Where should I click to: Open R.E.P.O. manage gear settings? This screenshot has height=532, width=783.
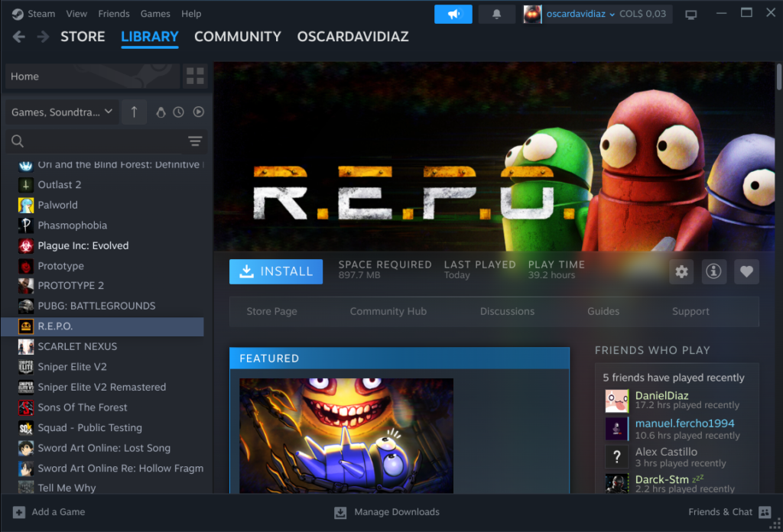(681, 271)
